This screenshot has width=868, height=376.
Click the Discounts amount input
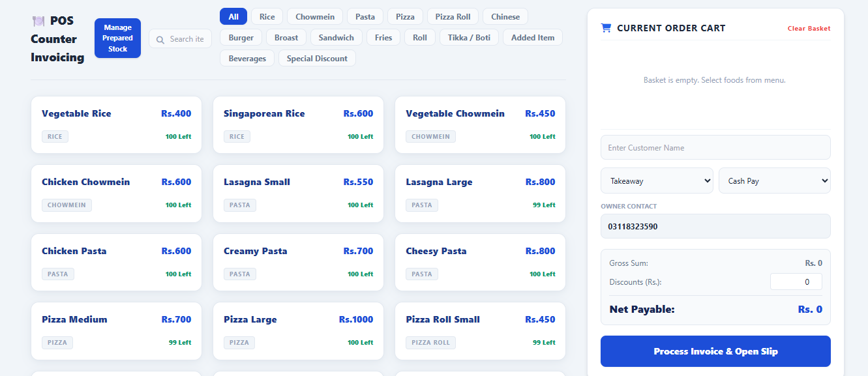point(796,282)
